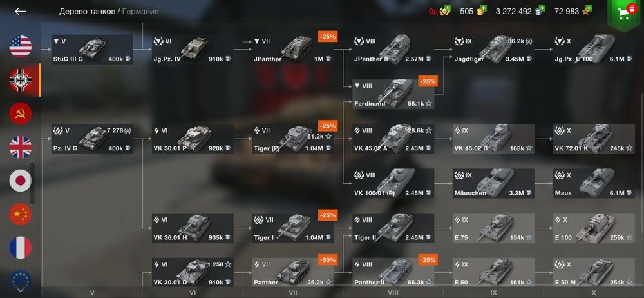Select the European Union flag nation

coord(21,279)
